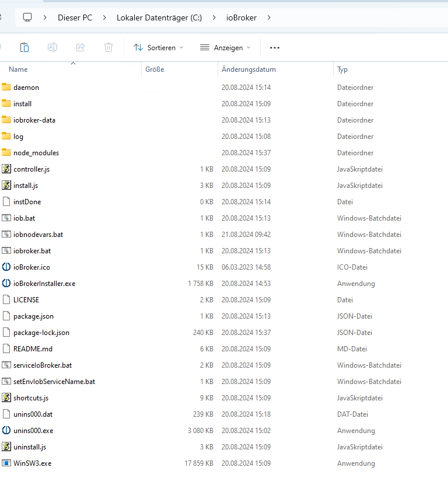Viewport: 448px width, 499px height.
Task: Click date 20.08.2024 14:53
Action: click(246, 283)
